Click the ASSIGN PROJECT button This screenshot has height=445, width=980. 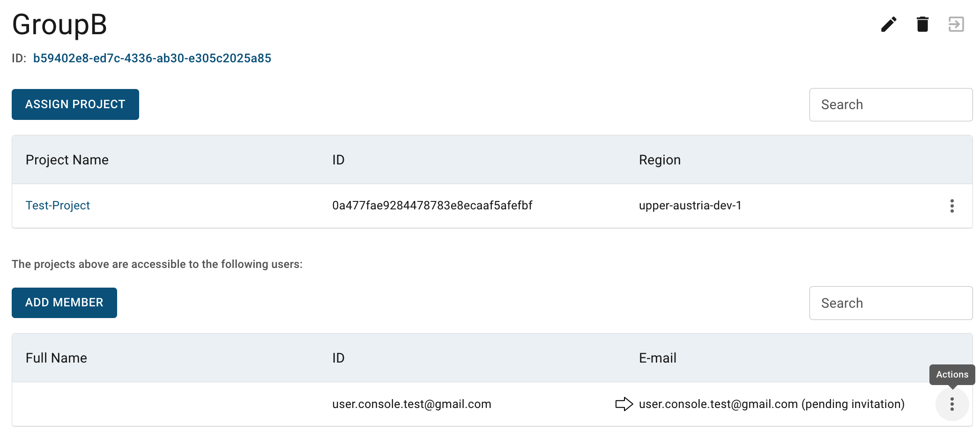point(75,104)
